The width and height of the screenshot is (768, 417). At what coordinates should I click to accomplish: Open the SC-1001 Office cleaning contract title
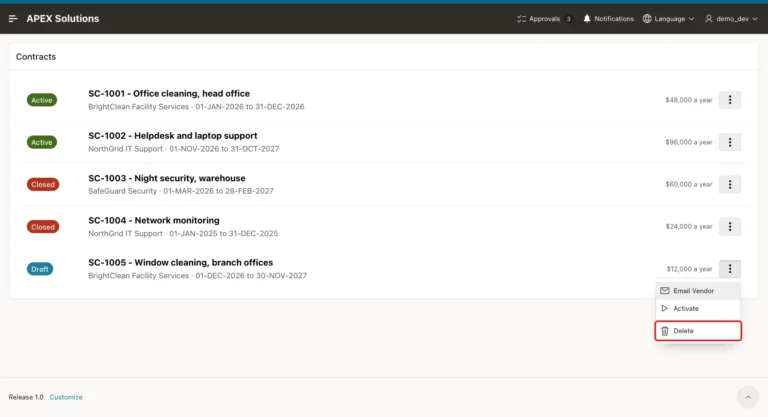pos(169,93)
